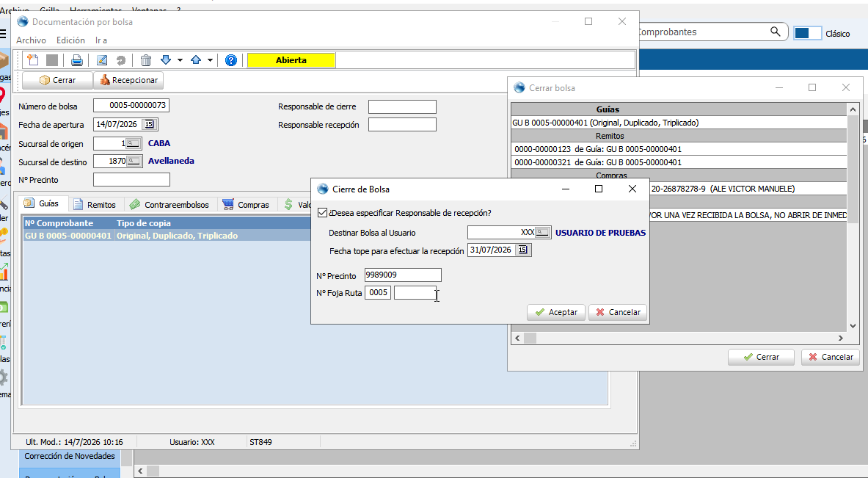Click vertical scrollbar down arrow in Cerrar bolsa

coord(853,326)
